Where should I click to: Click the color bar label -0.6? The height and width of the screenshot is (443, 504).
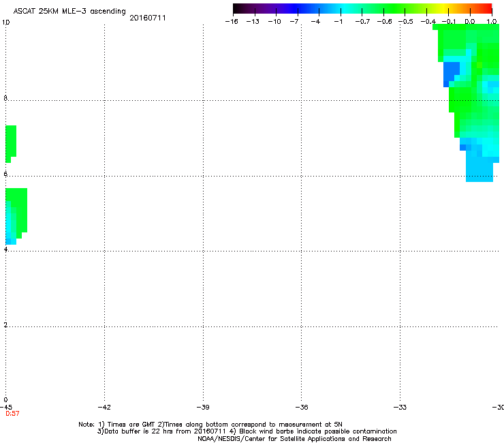[x=384, y=22]
